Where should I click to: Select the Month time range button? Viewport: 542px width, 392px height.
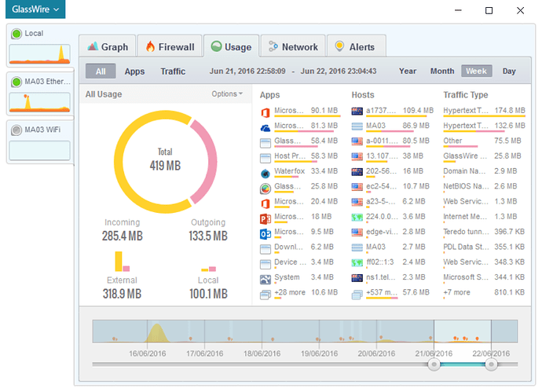441,71
